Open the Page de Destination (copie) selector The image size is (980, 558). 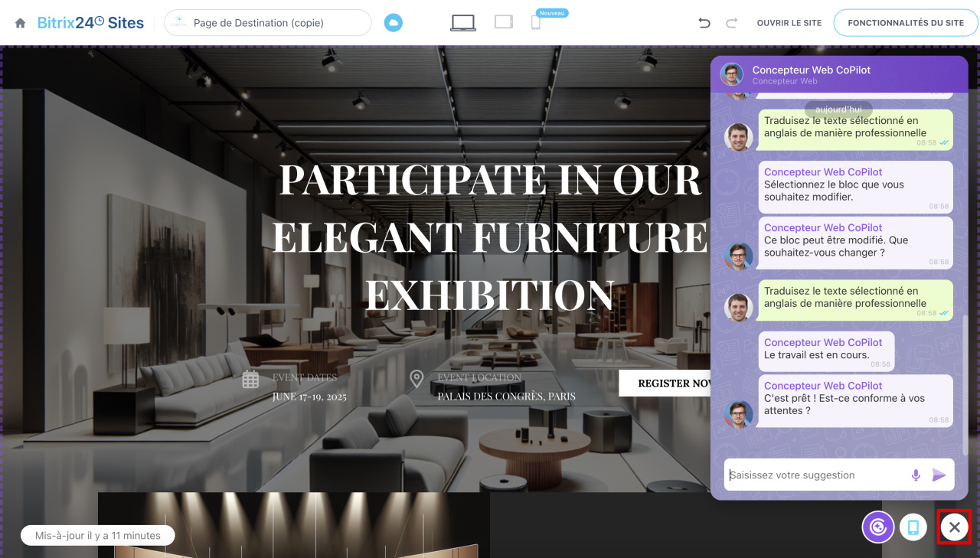point(268,23)
